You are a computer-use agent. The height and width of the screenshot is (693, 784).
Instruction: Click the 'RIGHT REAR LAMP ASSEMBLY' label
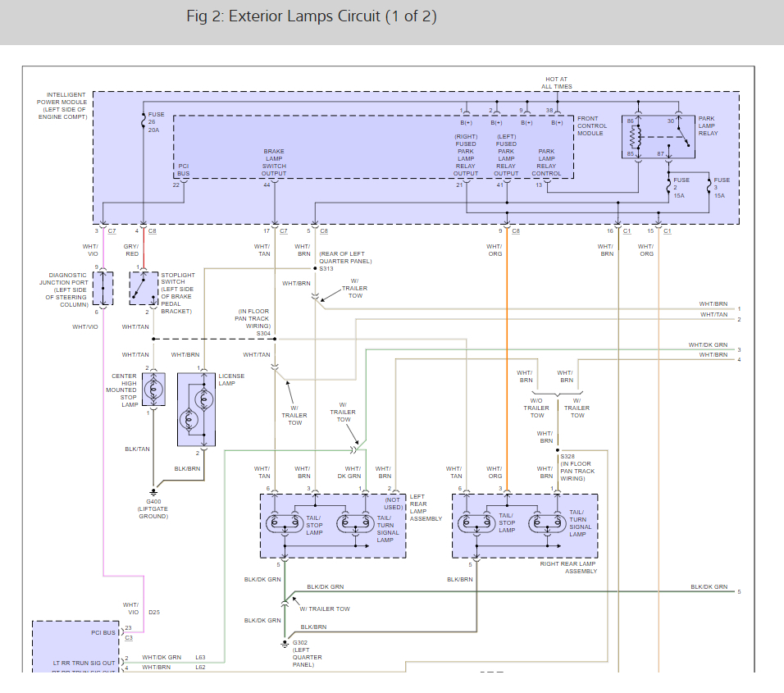tap(568, 568)
